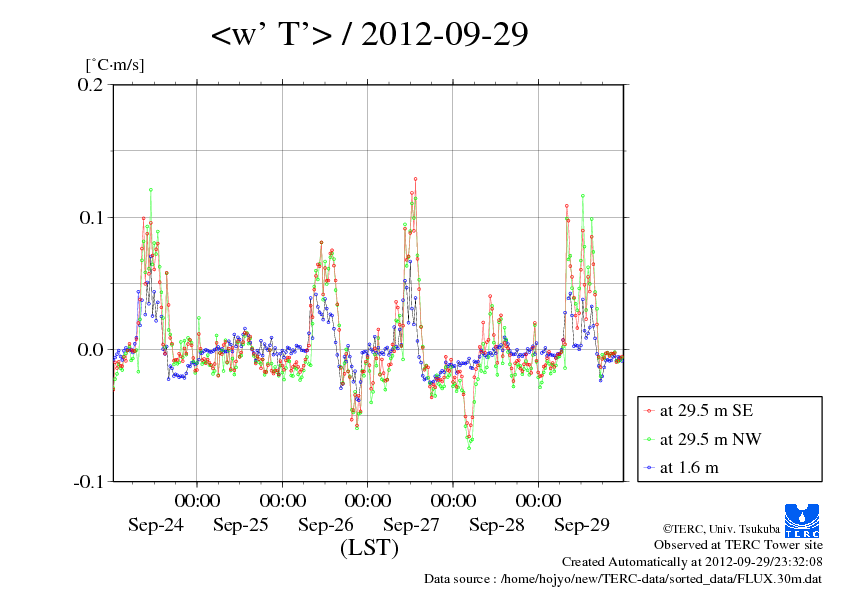Image resolution: width=842 pixels, height=595 pixels.
Task: Click the Sep-25 date label
Action: coord(241,525)
